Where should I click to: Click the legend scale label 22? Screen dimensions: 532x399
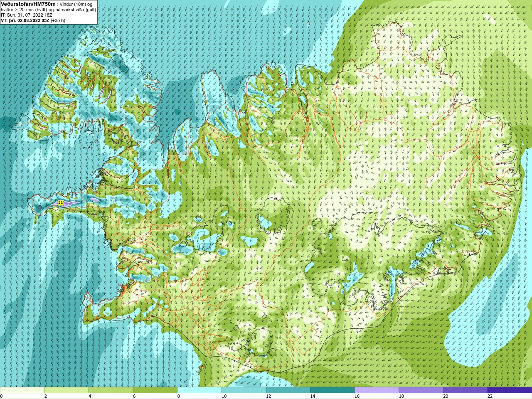click(x=490, y=396)
